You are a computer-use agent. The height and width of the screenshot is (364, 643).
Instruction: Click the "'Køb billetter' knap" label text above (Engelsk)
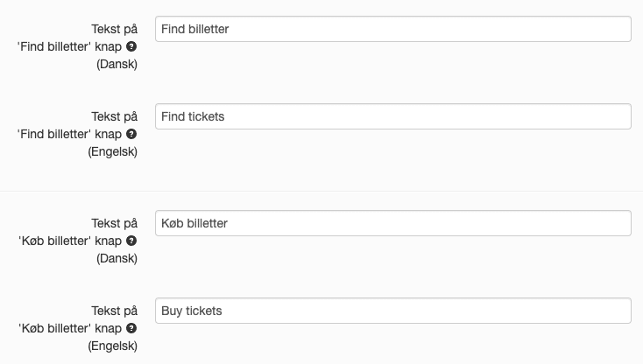(70, 328)
